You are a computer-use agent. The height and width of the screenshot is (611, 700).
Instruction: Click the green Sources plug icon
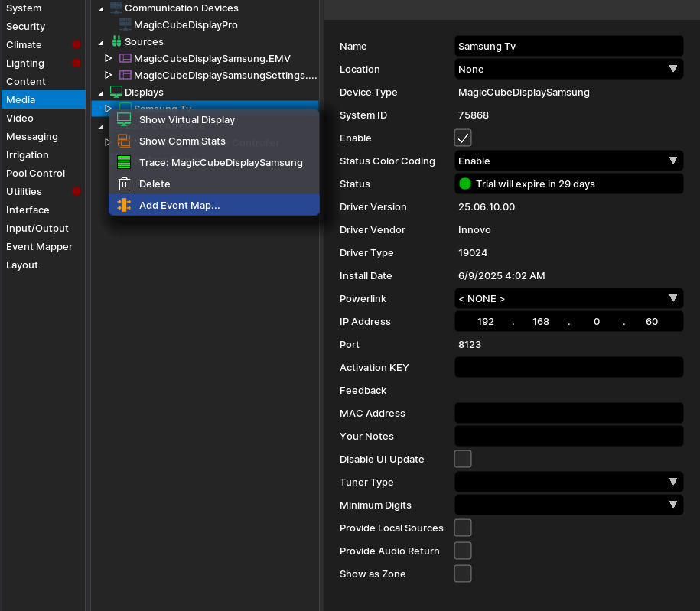pos(116,41)
